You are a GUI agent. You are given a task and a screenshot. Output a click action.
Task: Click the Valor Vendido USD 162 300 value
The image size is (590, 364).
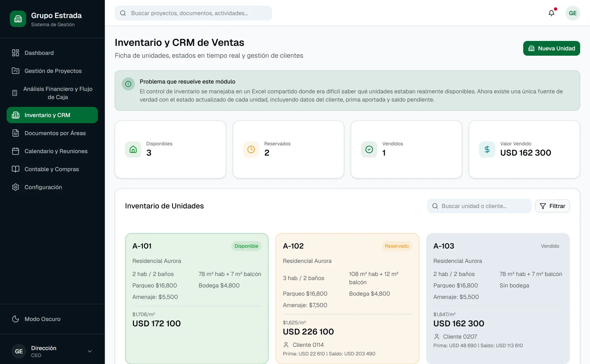click(526, 153)
